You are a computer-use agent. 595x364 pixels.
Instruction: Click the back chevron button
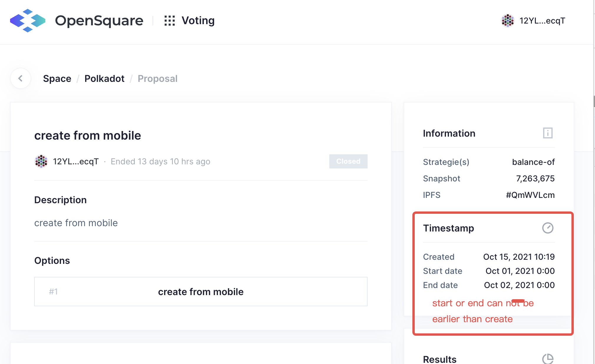(x=21, y=78)
